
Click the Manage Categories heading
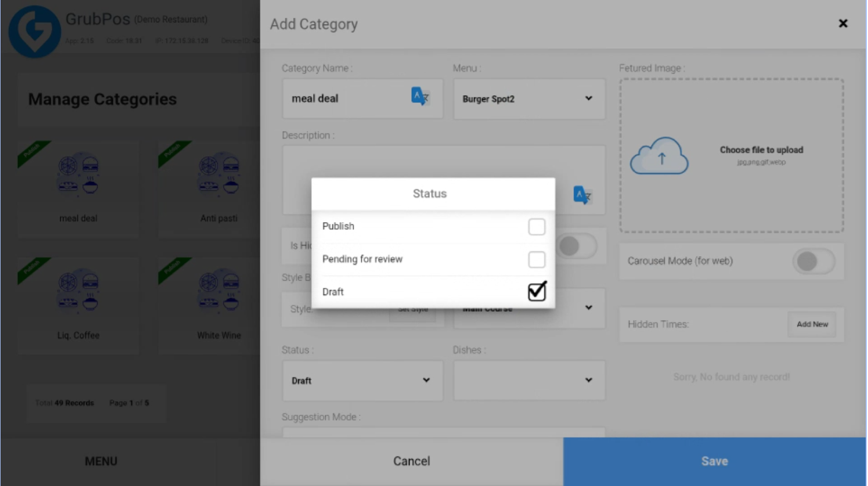[103, 99]
